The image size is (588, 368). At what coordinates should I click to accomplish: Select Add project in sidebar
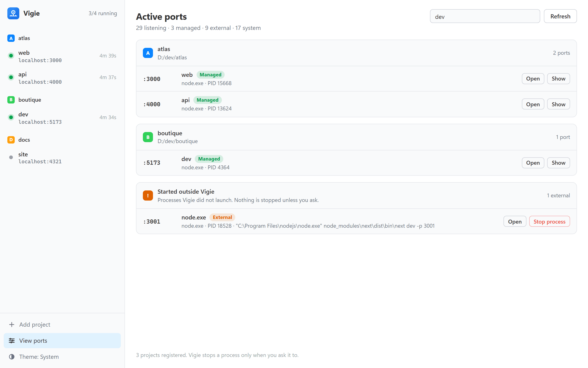click(x=62, y=325)
